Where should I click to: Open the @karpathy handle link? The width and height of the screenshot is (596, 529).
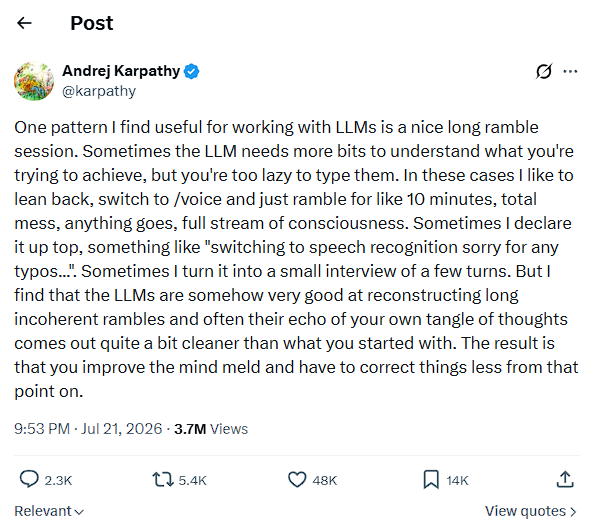click(x=99, y=91)
